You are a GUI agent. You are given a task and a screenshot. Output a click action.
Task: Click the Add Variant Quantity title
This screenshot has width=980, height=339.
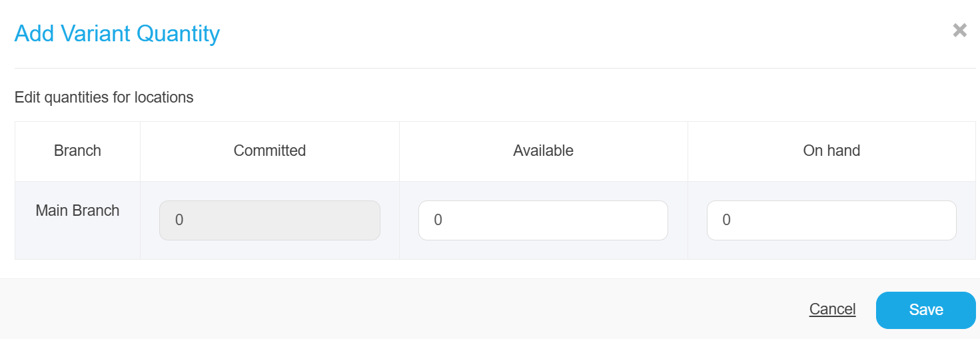[117, 33]
